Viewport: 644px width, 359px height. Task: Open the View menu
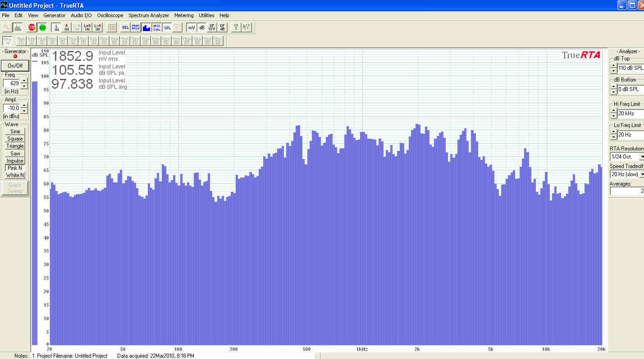[33, 15]
